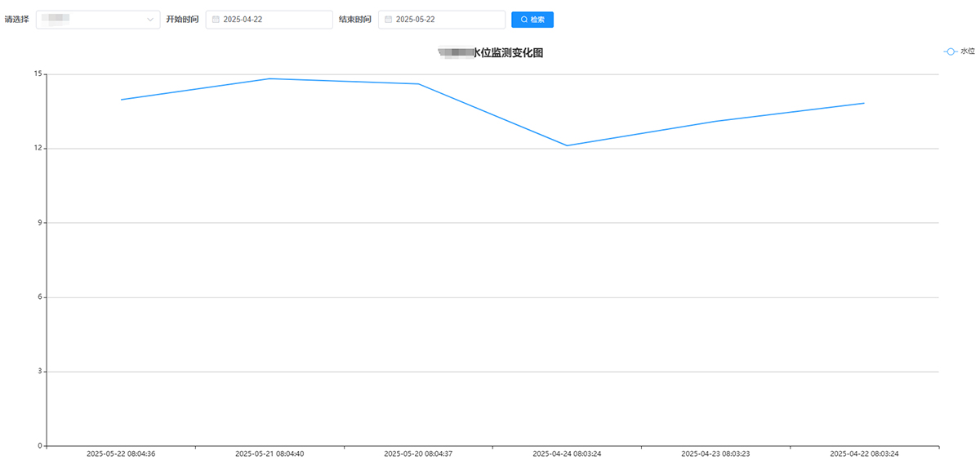The image size is (980, 473).
Task: Select the 2025-04-23 08:03:23 x-axis label
Action: [715, 453]
